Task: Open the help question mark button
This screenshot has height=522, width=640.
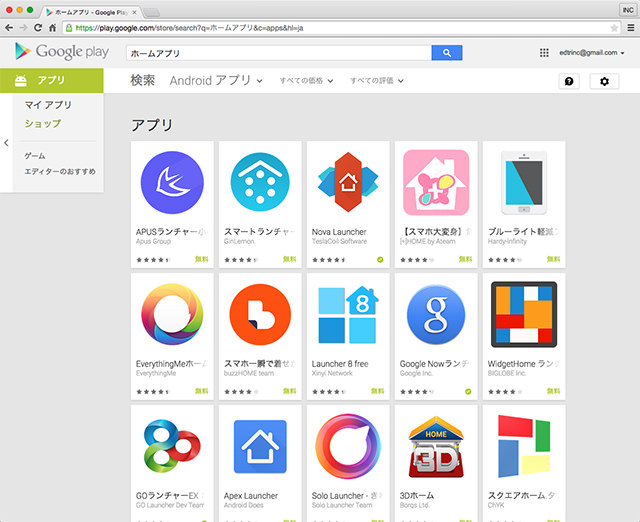Action: [x=569, y=81]
